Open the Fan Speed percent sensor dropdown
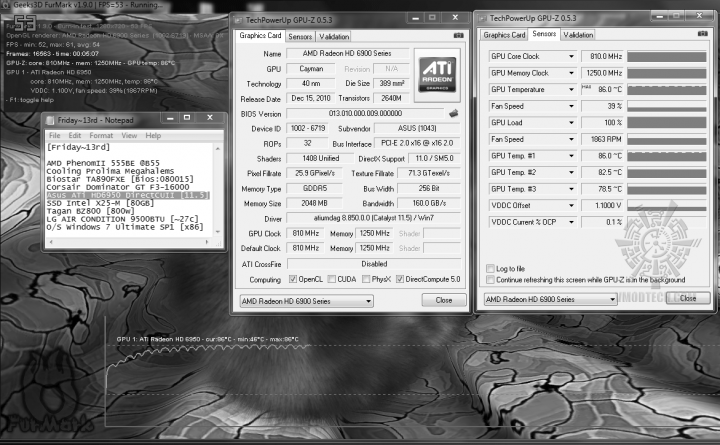The image size is (720, 445). [x=571, y=106]
